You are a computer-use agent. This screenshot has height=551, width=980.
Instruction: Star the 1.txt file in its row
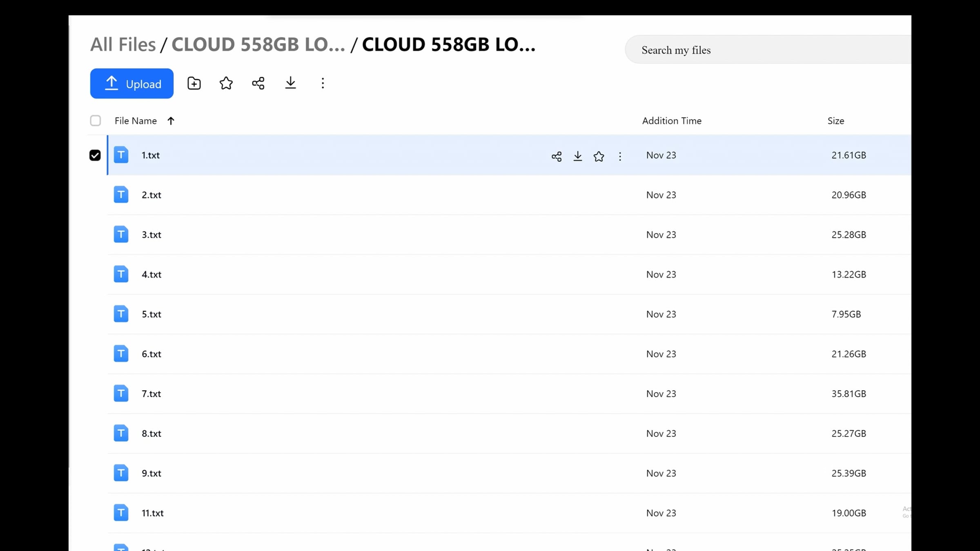(x=599, y=156)
